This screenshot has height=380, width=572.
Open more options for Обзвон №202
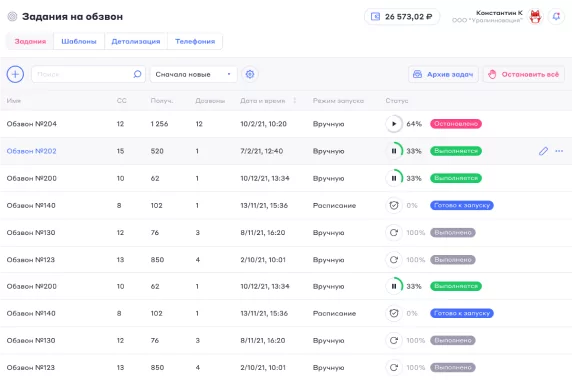(559, 151)
